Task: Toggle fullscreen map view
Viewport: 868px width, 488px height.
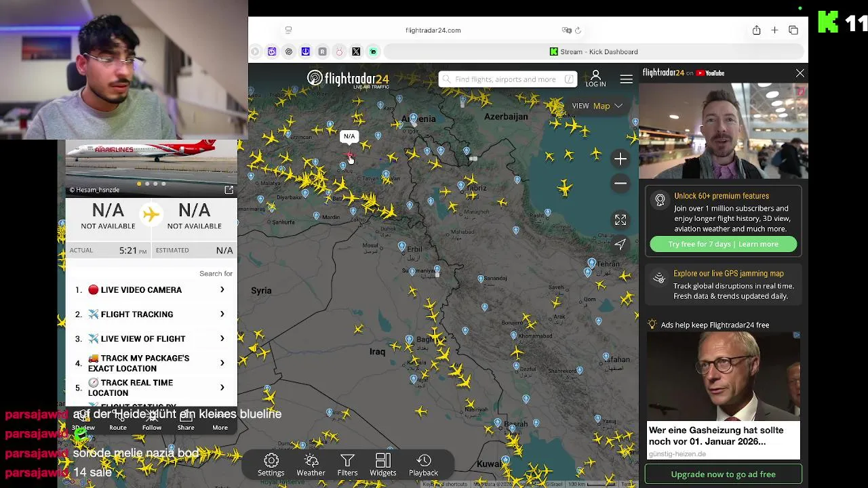Action: 620,220
